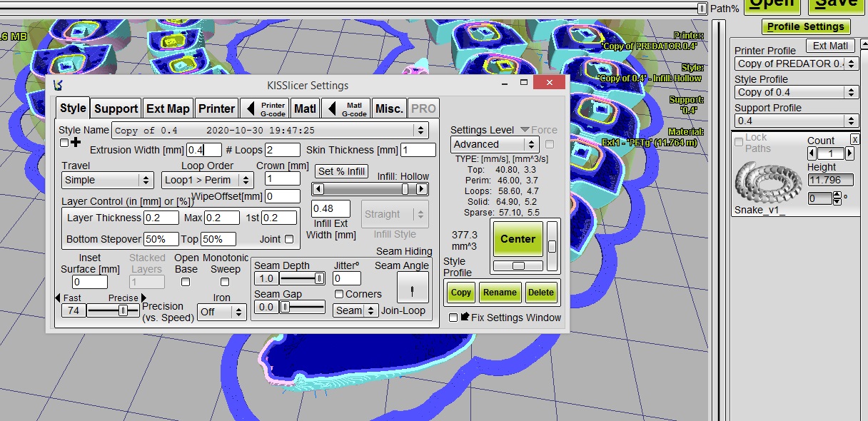Click the infill slider right arrow
This screenshot has width=868, height=421.
(422, 189)
